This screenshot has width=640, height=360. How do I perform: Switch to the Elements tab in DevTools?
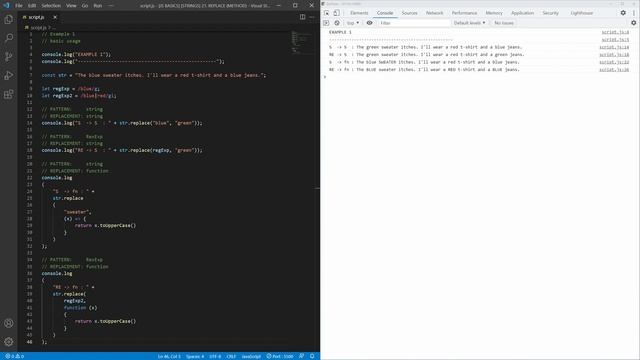pyautogui.click(x=359, y=13)
